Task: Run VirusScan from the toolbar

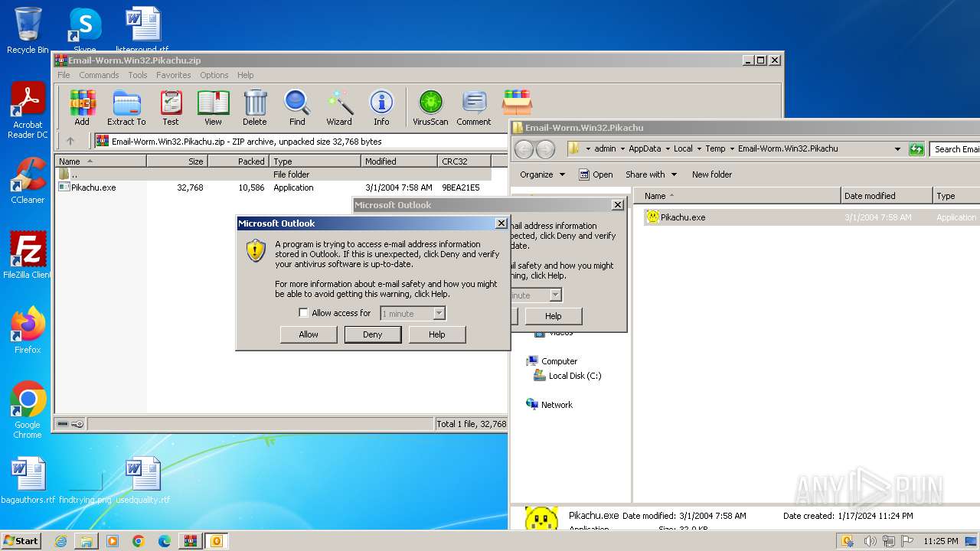Action: tap(430, 108)
